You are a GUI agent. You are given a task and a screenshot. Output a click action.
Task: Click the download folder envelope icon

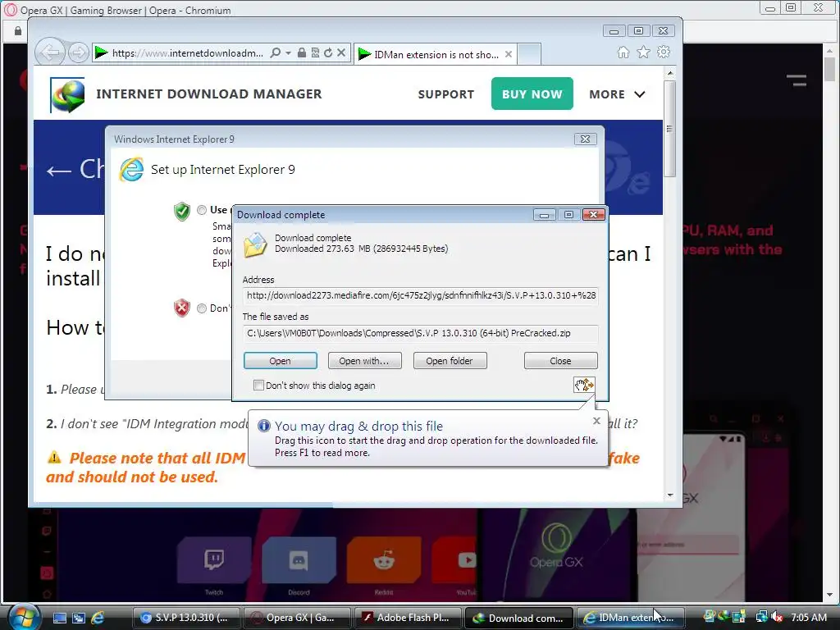(x=256, y=245)
